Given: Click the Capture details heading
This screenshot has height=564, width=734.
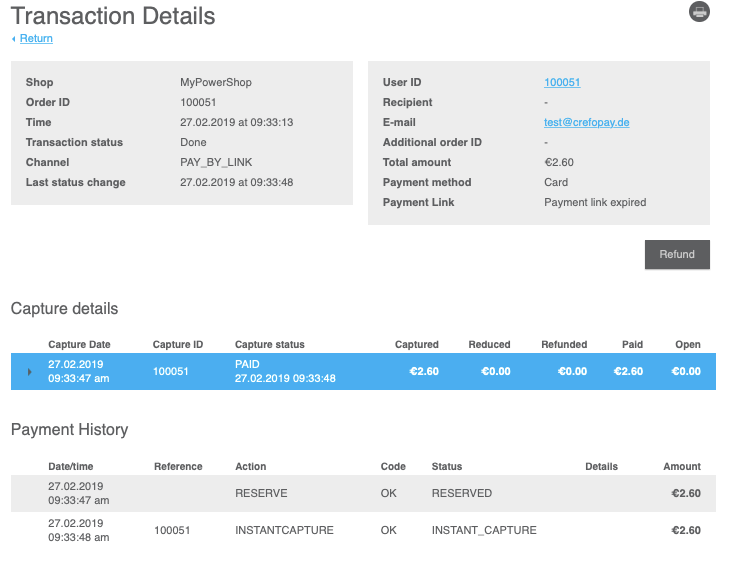Looking at the screenshot, I should click(x=64, y=309).
